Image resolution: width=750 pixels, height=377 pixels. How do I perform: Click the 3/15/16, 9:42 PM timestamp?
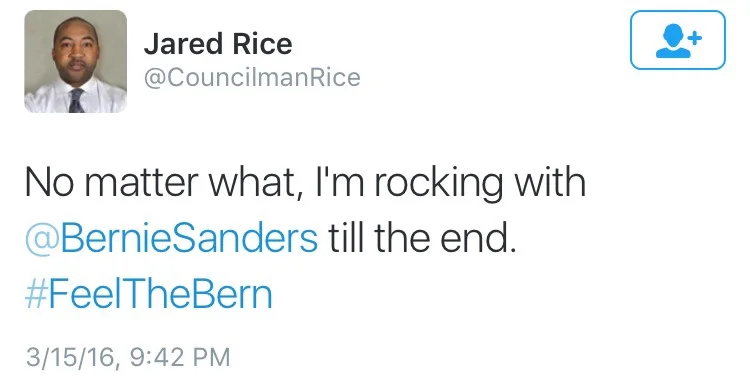click(128, 357)
